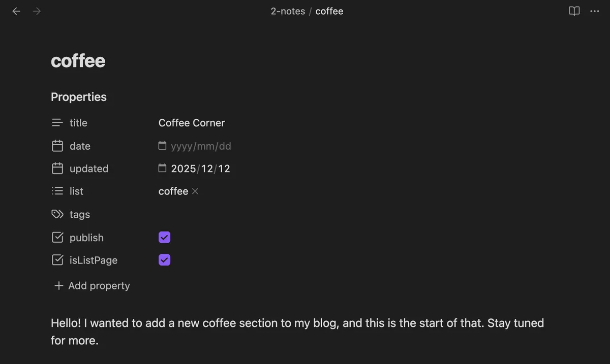The width and height of the screenshot is (610, 364).
Task: Toggle the isListPage checkbox
Action: tap(164, 260)
